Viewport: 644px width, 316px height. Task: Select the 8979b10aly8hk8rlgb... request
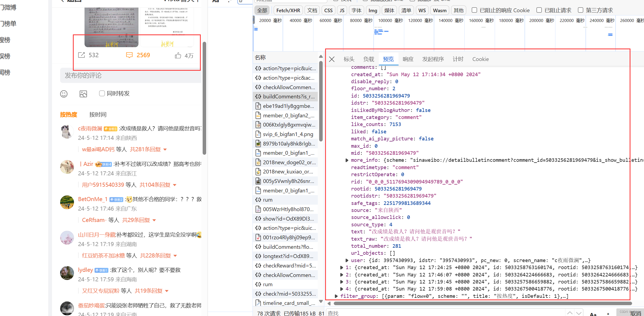click(x=285, y=143)
